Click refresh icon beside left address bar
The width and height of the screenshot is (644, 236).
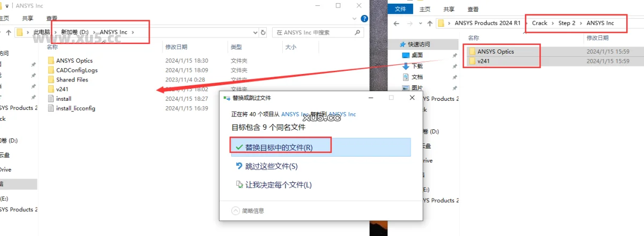coord(263,33)
